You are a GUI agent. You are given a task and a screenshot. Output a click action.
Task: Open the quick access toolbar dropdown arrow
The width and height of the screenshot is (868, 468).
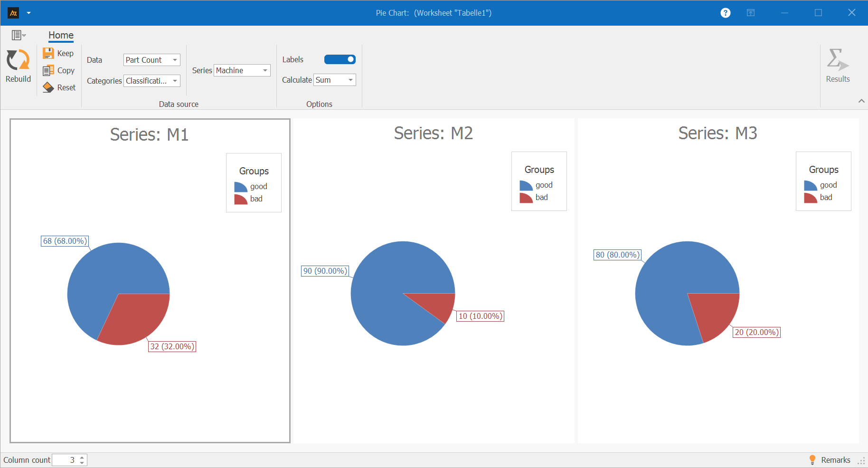[29, 13]
